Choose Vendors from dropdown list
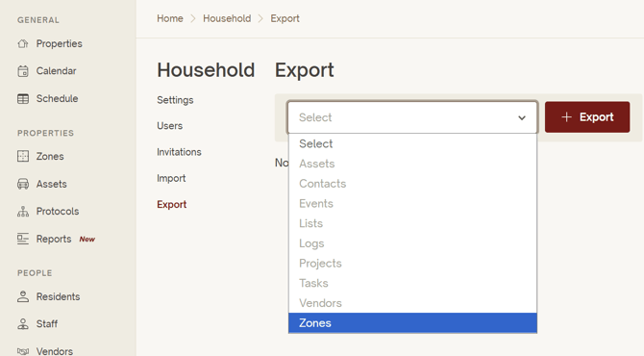Image resolution: width=644 pixels, height=356 pixels. pyautogui.click(x=412, y=303)
